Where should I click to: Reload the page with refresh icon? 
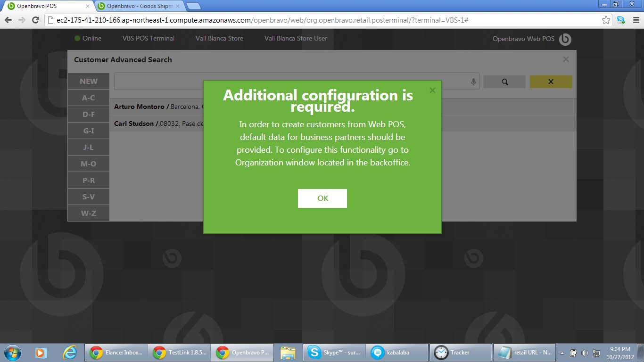[x=35, y=20]
